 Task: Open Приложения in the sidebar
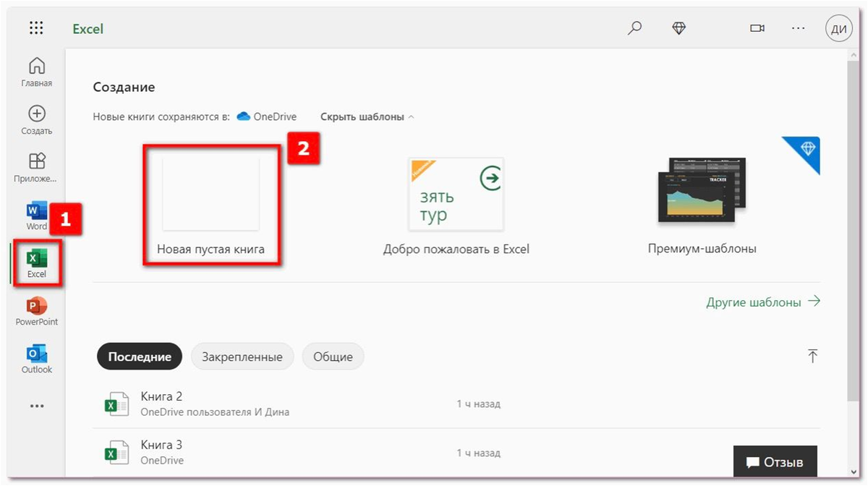pyautogui.click(x=36, y=168)
